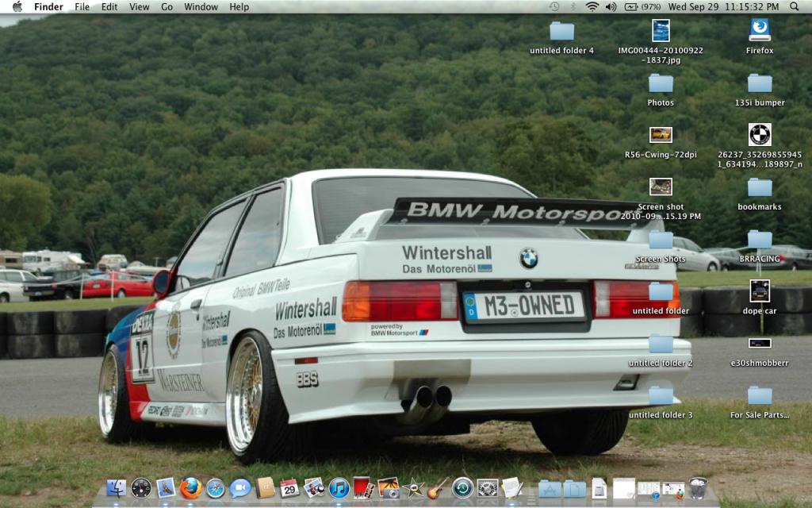Restore the minimized Safari window in dock
The image size is (812, 508).
pos(649,489)
